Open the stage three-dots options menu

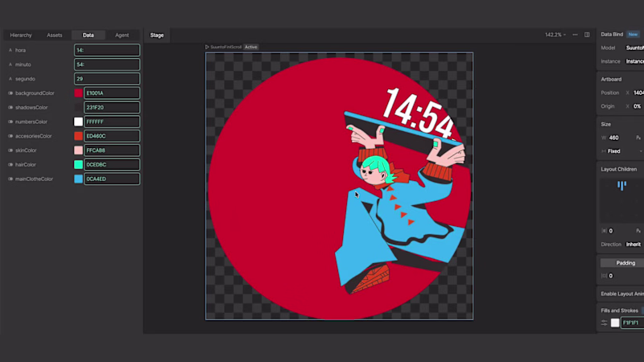[575, 35]
